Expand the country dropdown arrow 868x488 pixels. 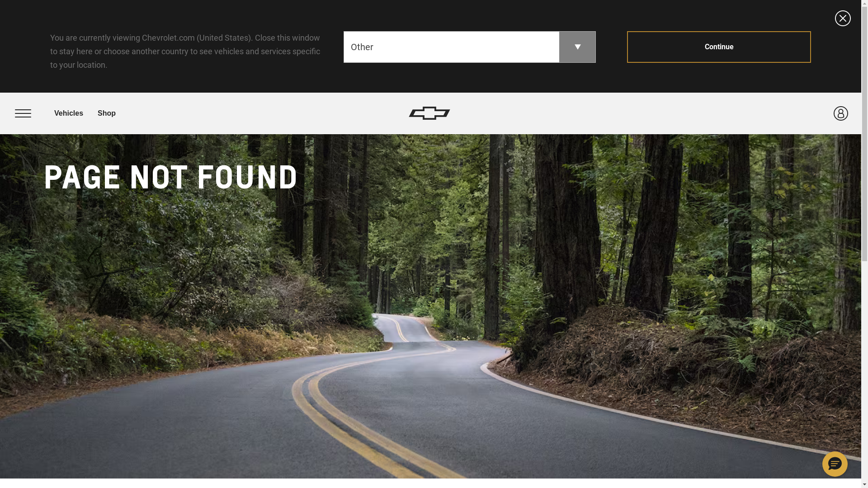pyautogui.click(x=577, y=47)
